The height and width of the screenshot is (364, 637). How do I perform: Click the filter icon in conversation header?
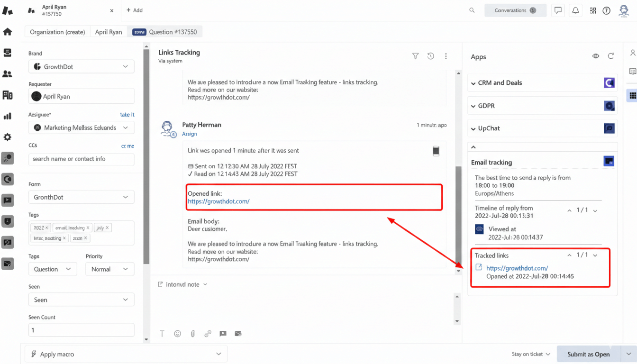click(415, 56)
